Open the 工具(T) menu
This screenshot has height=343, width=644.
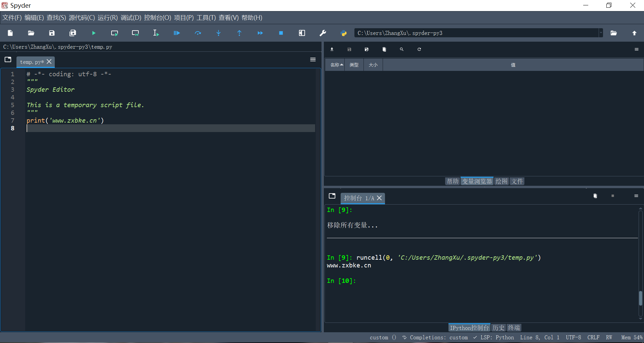206,17
